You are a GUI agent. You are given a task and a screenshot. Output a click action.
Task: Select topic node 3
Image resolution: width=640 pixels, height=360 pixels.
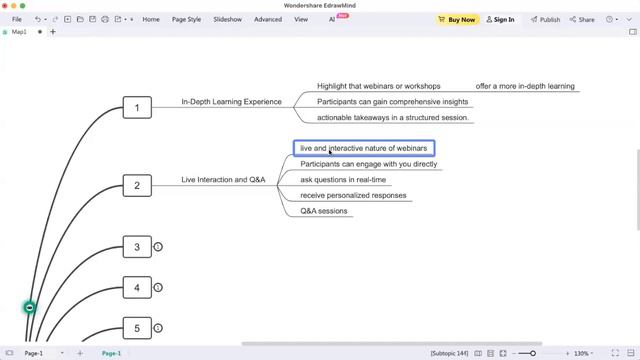(x=137, y=247)
